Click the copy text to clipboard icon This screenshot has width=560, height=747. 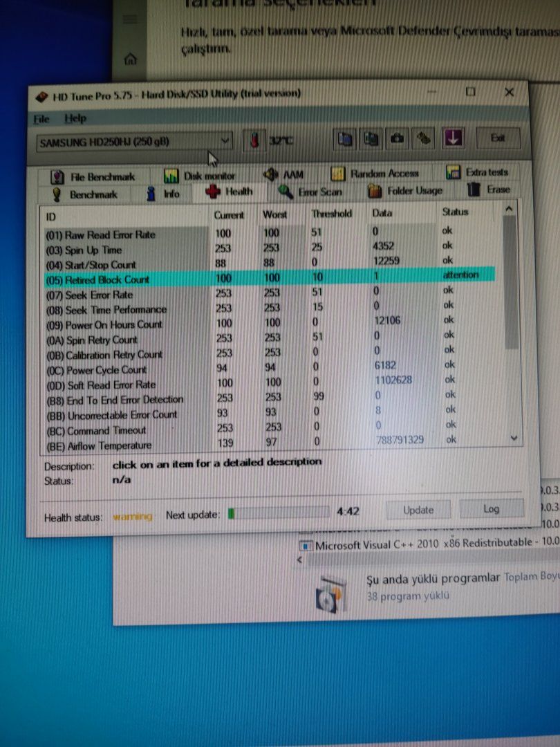pos(345,138)
